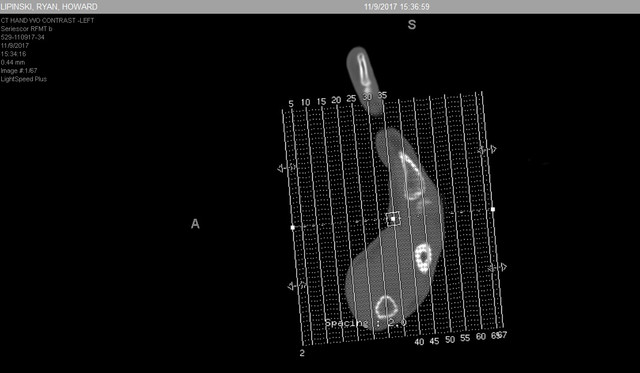Click the LightSpeed Plus scanner text
The width and height of the screenshot is (640, 373).
[24, 79]
